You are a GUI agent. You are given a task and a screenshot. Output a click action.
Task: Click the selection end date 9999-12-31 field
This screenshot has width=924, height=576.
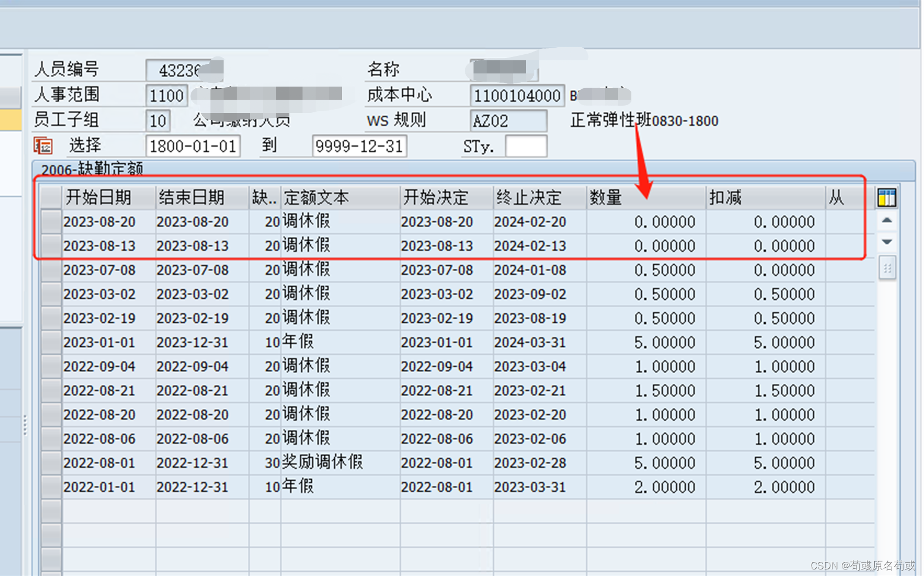pos(360,146)
